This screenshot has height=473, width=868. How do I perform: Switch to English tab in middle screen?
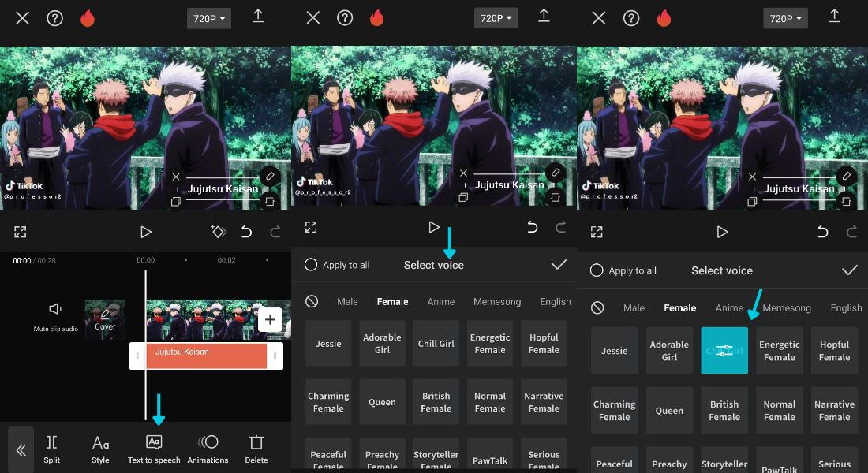click(x=556, y=301)
